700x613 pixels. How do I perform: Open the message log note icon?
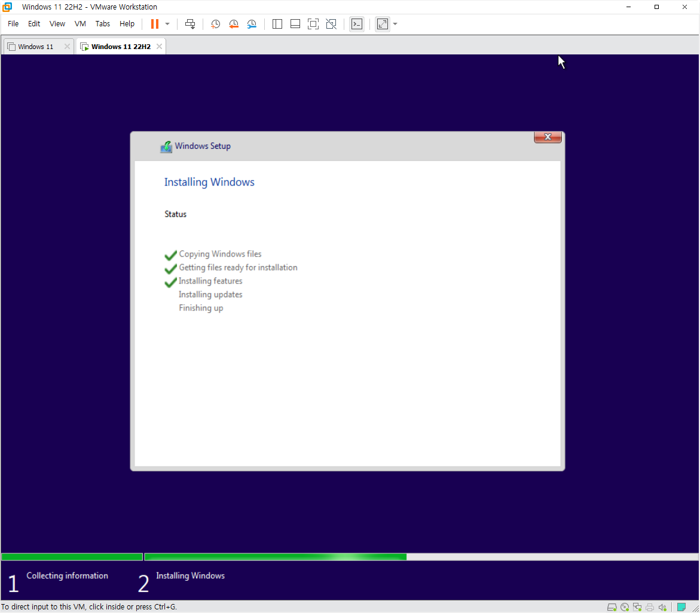coord(681,607)
